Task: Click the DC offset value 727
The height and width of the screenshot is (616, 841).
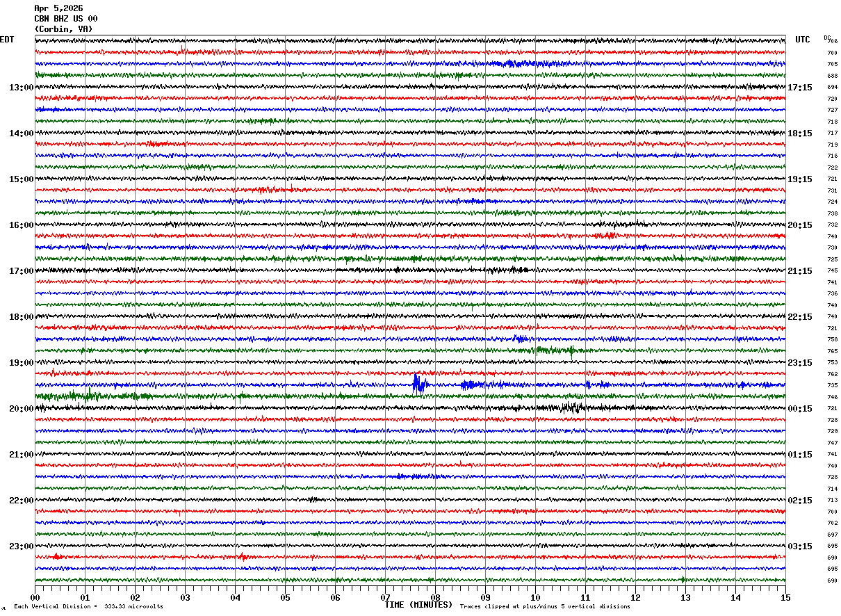Action: [x=832, y=111]
